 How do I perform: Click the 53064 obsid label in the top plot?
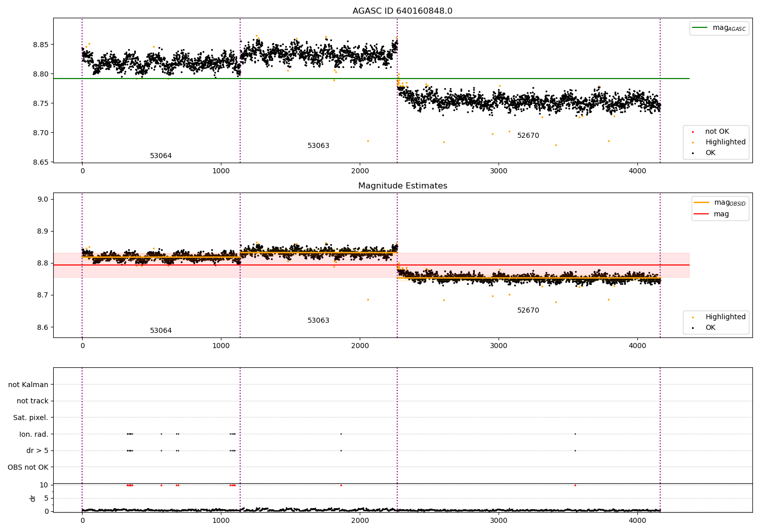tap(161, 156)
